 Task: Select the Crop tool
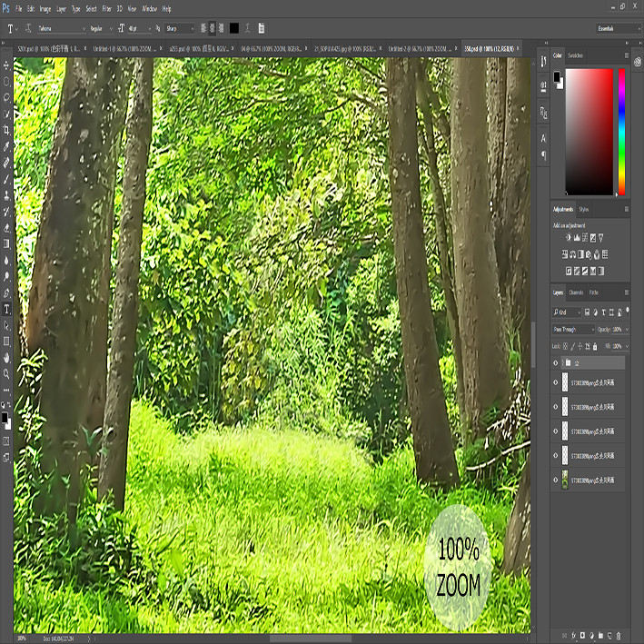6,131
